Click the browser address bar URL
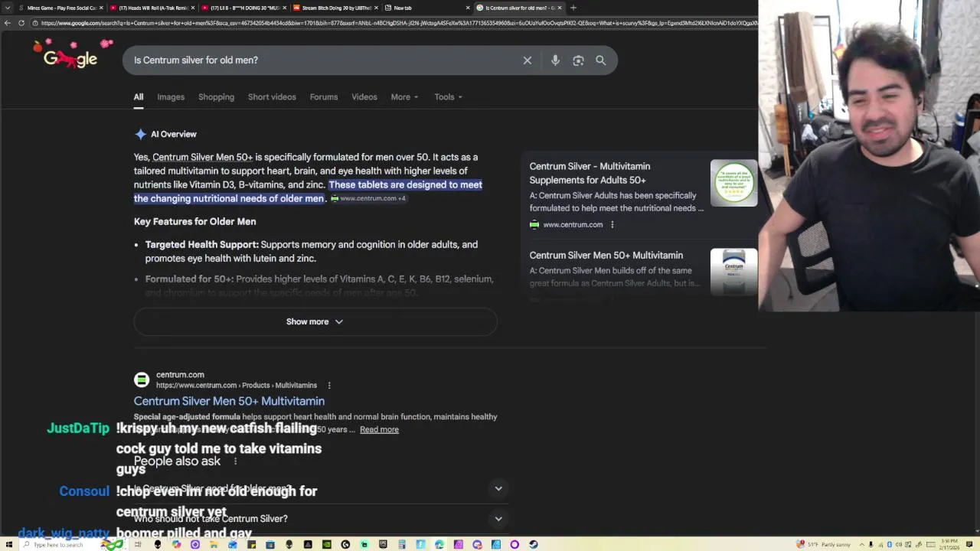This screenshot has width=980, height=551. click(398, 23)
